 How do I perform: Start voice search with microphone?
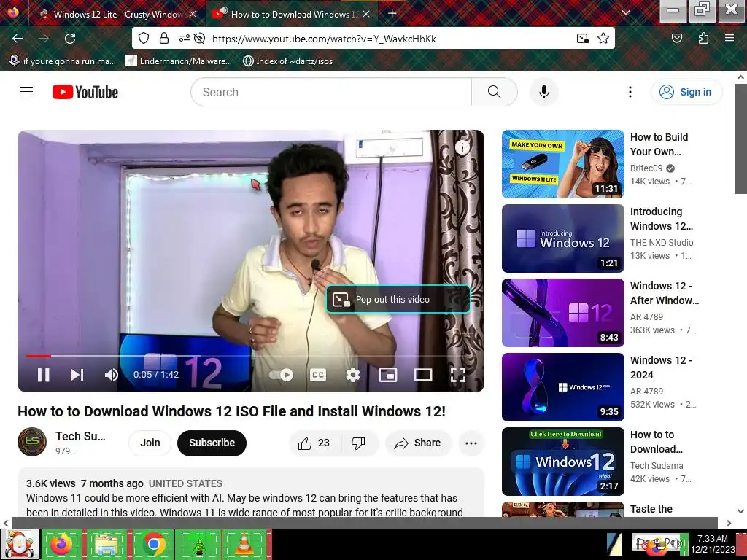[x=544, y=92]
